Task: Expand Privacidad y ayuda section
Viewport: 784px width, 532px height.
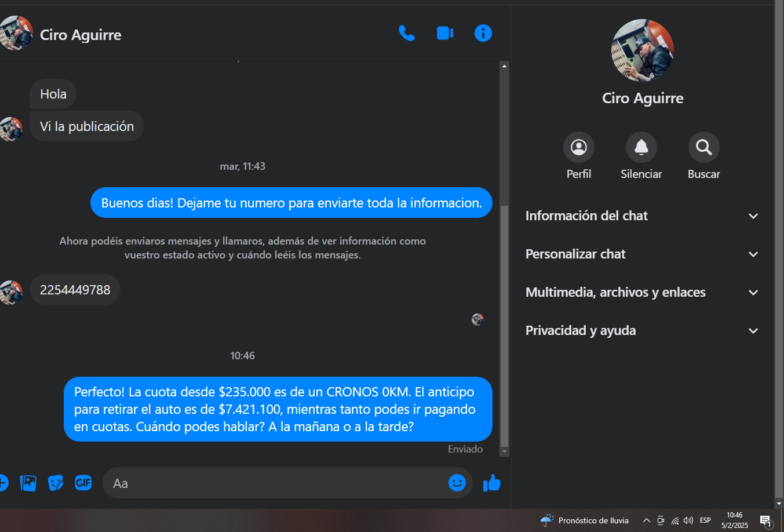Action: [642, 331]
